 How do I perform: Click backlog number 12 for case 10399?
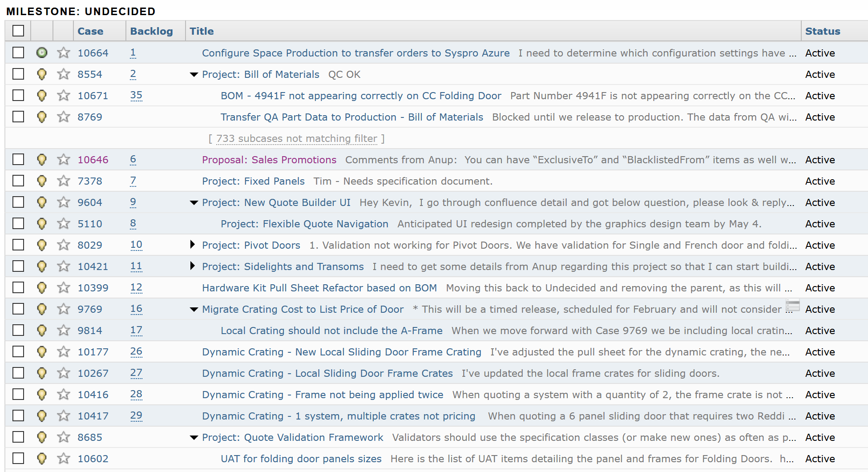(x=136, y=288)
